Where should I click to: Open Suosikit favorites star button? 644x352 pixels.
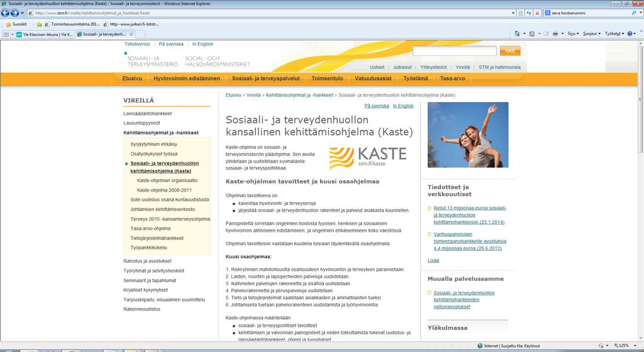[16, 25]
